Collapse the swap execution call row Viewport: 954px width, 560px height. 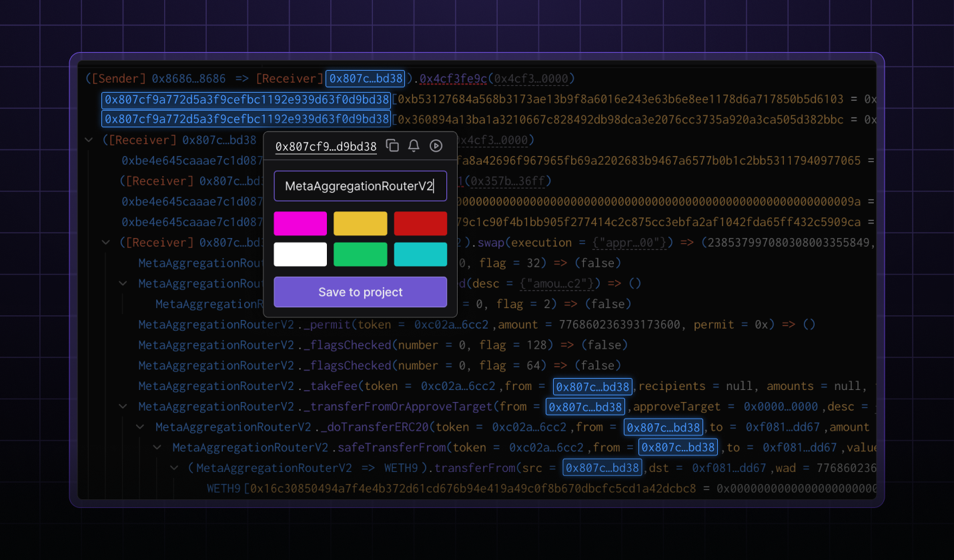105,243
